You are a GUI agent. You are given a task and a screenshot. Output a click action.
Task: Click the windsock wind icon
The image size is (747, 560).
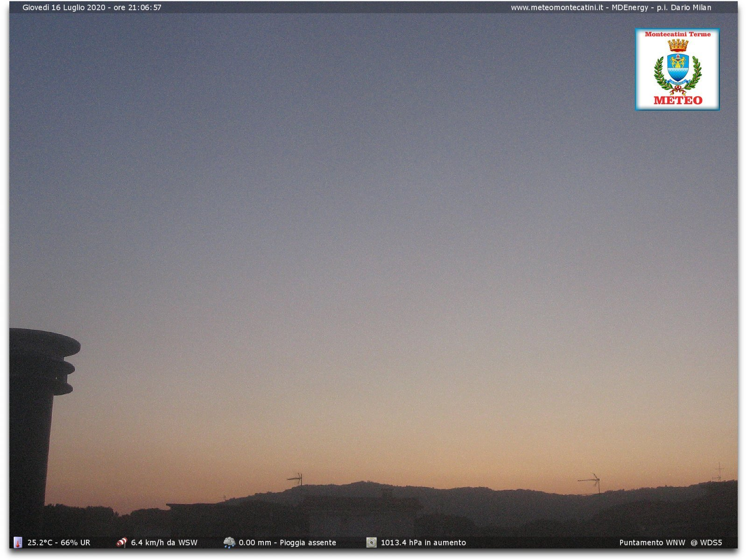point(121,542)
